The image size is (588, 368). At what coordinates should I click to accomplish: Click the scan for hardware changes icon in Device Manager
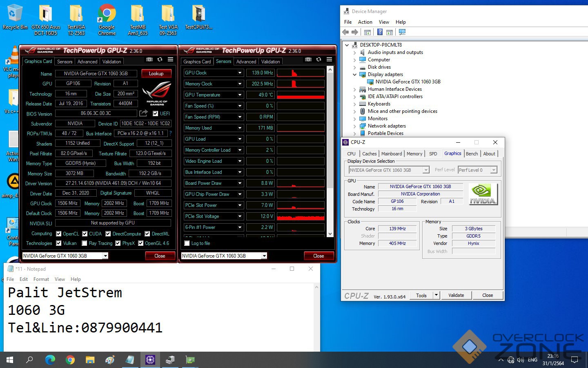click(x=402, y=32)
